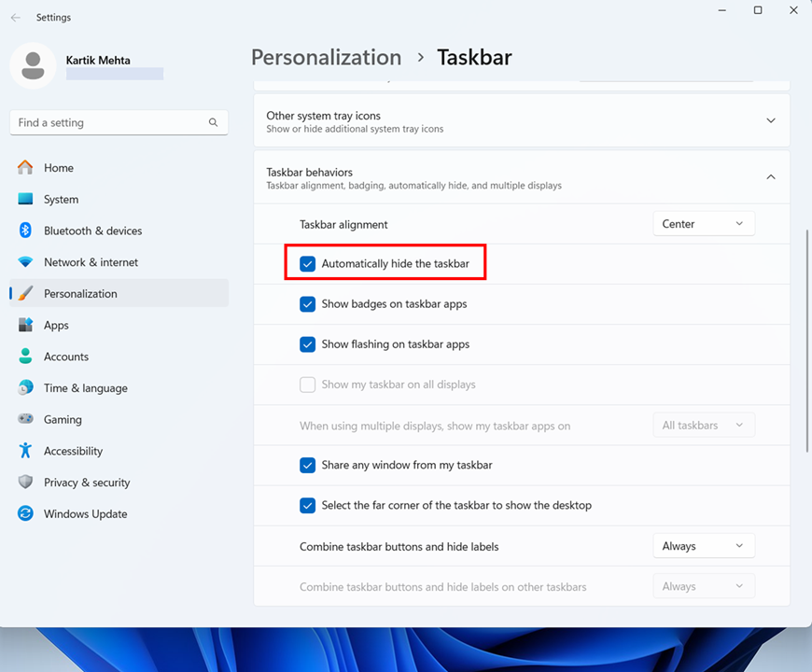
Task: Click the Bluetooth icon in sidebar
Action: (x=25, y=231)
